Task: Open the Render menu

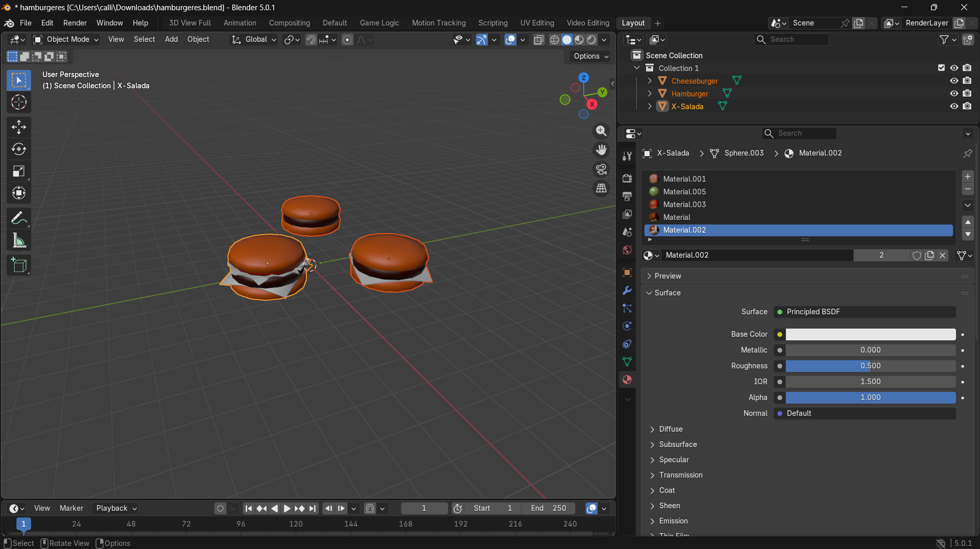Action: (75, 23)
